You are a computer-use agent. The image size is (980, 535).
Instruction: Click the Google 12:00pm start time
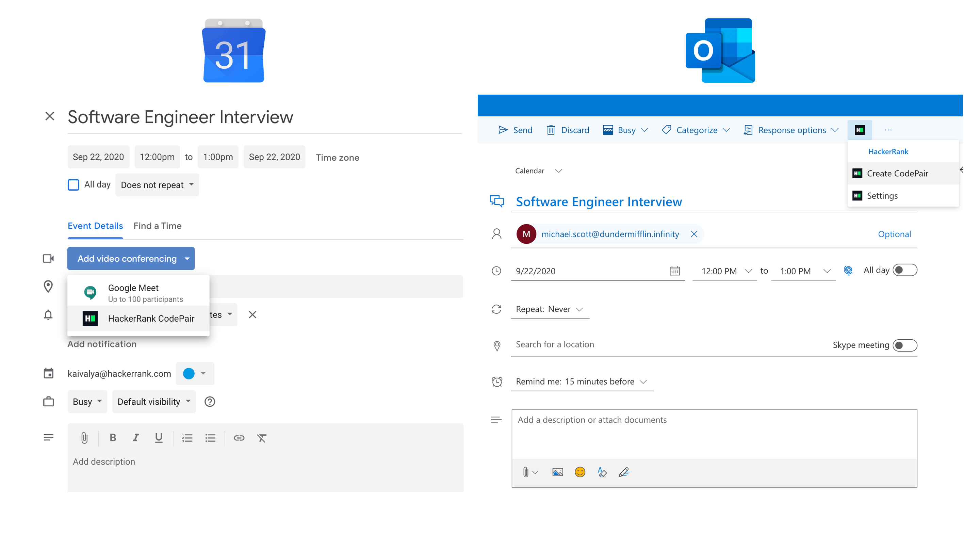click(157, 157)
